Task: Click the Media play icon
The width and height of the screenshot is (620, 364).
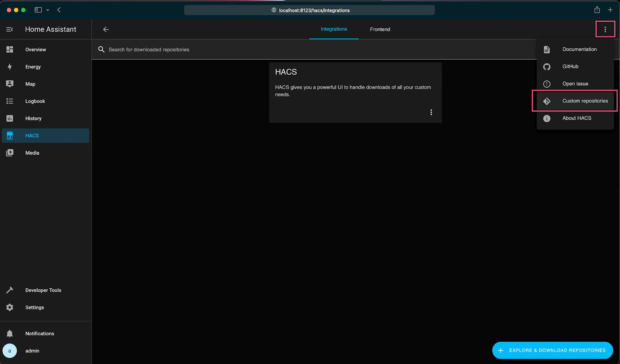Action: tap(10, 153)
